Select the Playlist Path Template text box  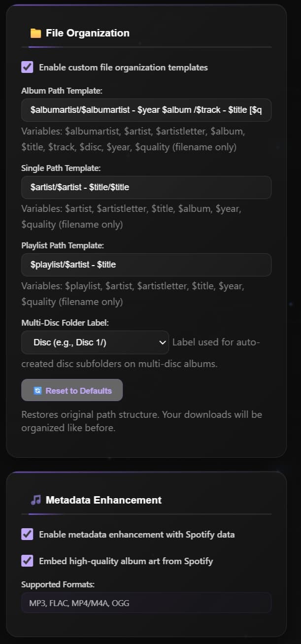pyautogui.click(x=146, y=265)
